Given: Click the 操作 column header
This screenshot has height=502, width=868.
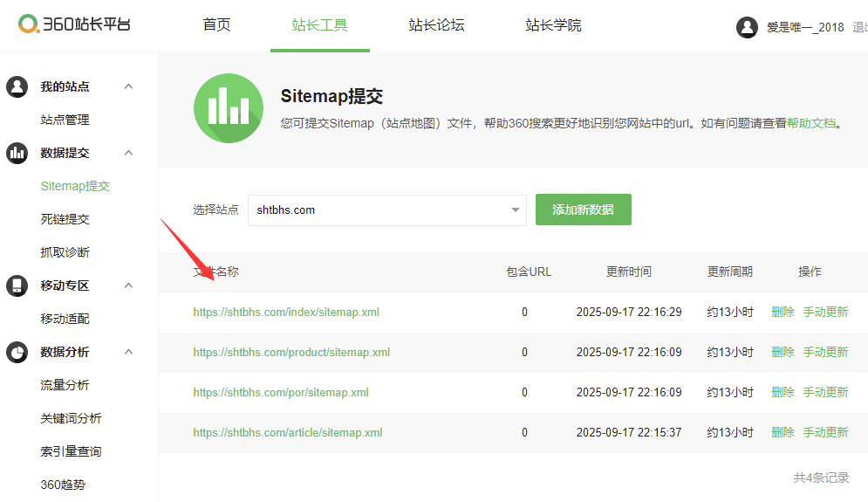Looking at the screenshot, I should [x=810, y=272].
